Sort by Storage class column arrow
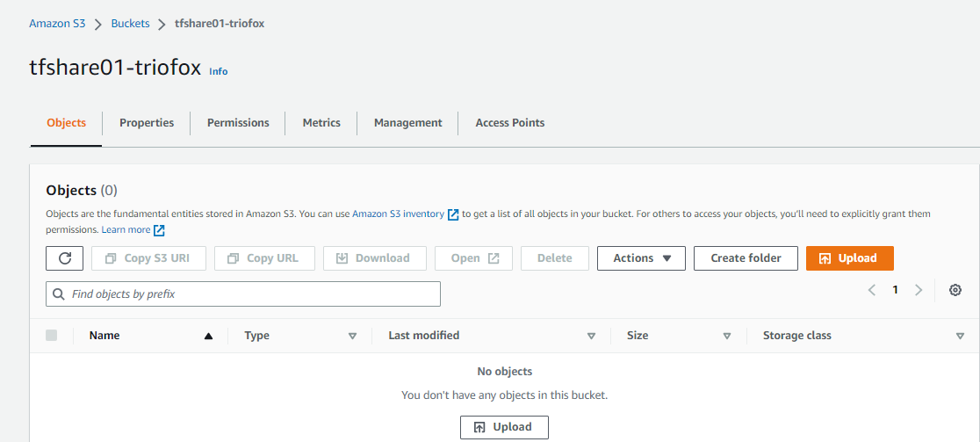The height and width of the screenshot is (442, 980). pos(960,337)
